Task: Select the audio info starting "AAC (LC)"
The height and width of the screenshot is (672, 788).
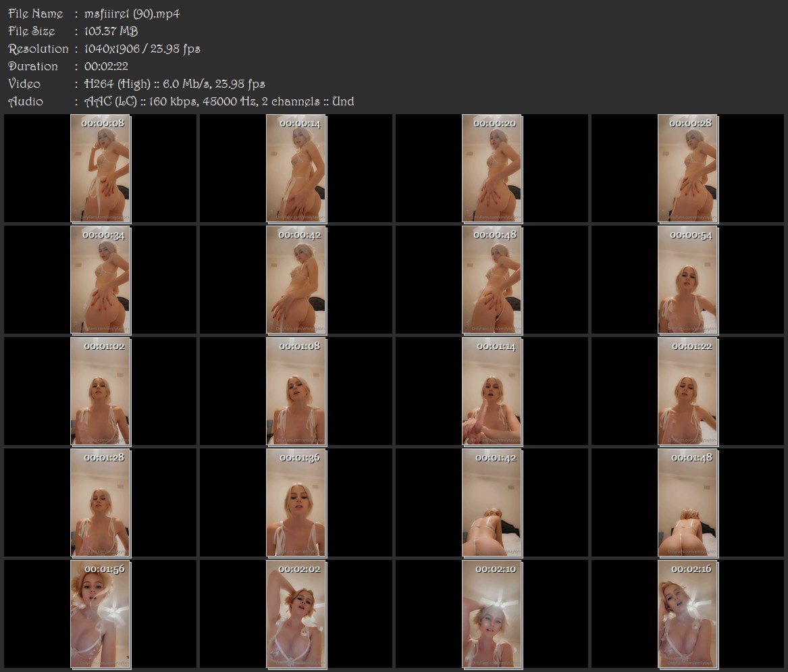Action: (219, 101)
